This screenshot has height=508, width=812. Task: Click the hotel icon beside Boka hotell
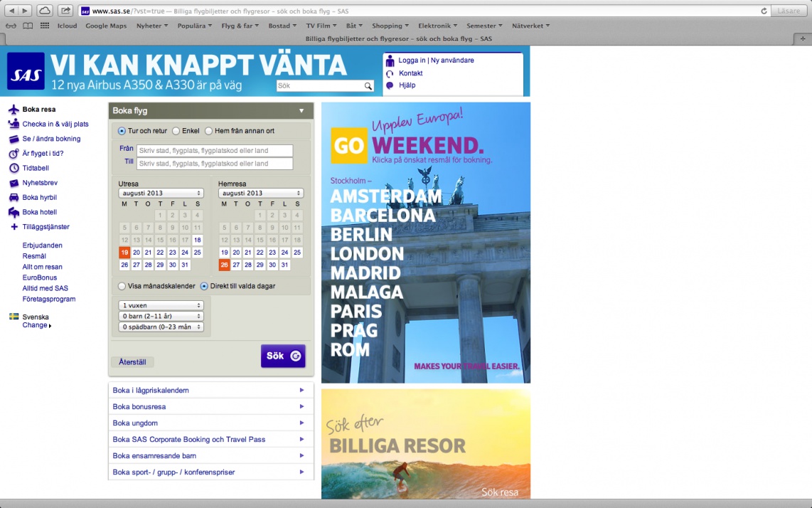click(x=14, y=212)
